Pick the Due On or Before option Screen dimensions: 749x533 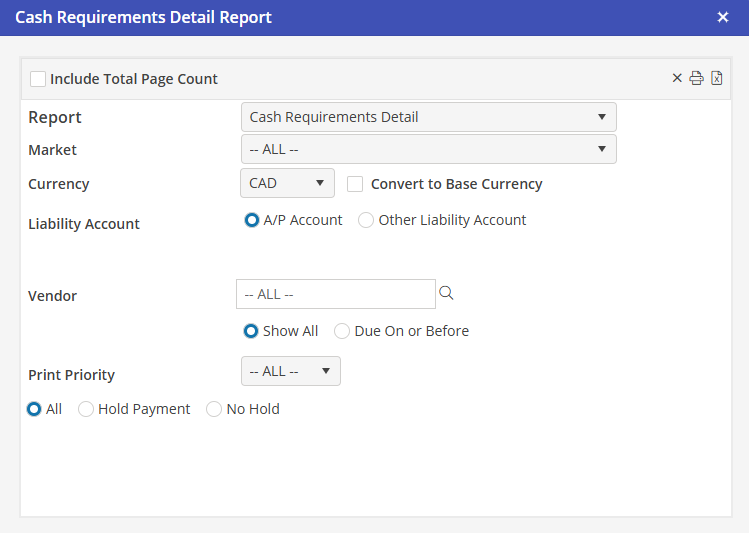click(x=342, y=331)
